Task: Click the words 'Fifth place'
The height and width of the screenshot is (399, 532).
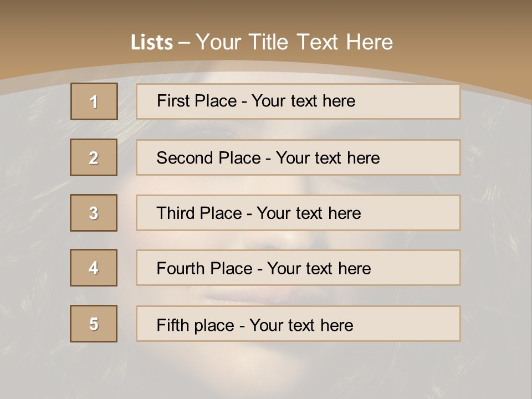Action: click(196, 325)
